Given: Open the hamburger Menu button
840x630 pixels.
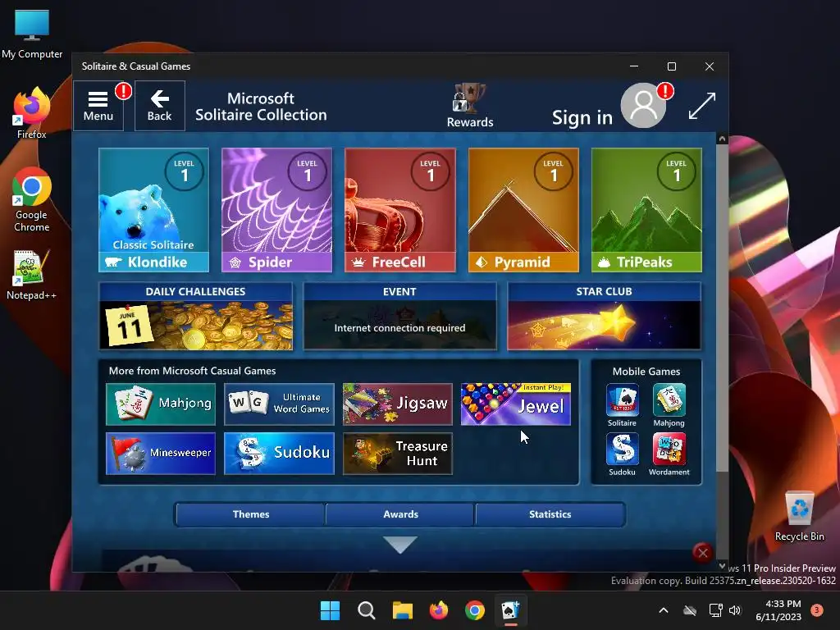Looking at the screenshot, I should click(x=98, y=106).
